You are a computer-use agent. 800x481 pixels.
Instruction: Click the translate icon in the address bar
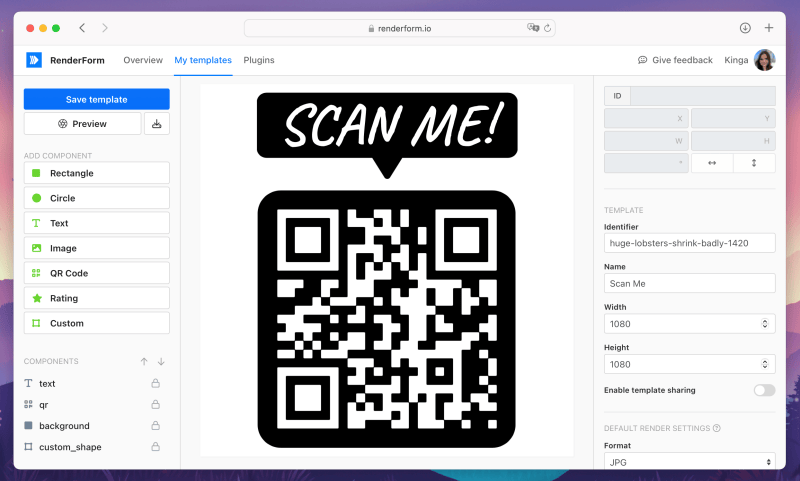533,28
